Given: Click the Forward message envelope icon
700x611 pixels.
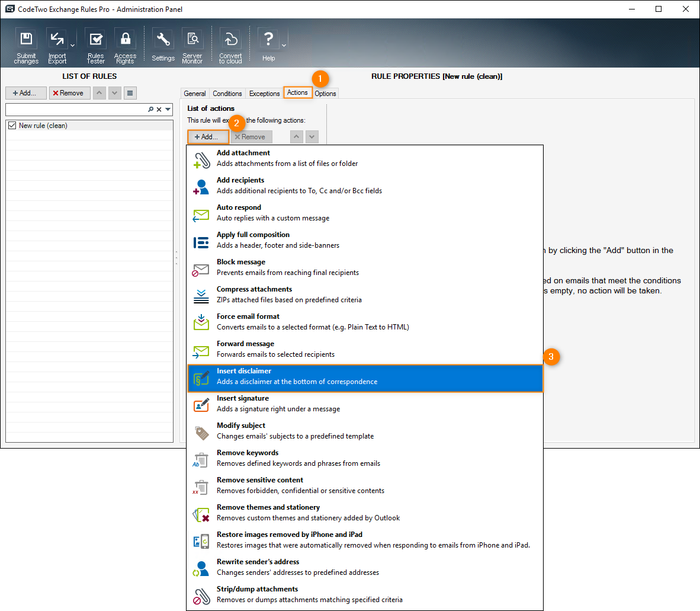Looking at the screenshot, I should point(201,351).
